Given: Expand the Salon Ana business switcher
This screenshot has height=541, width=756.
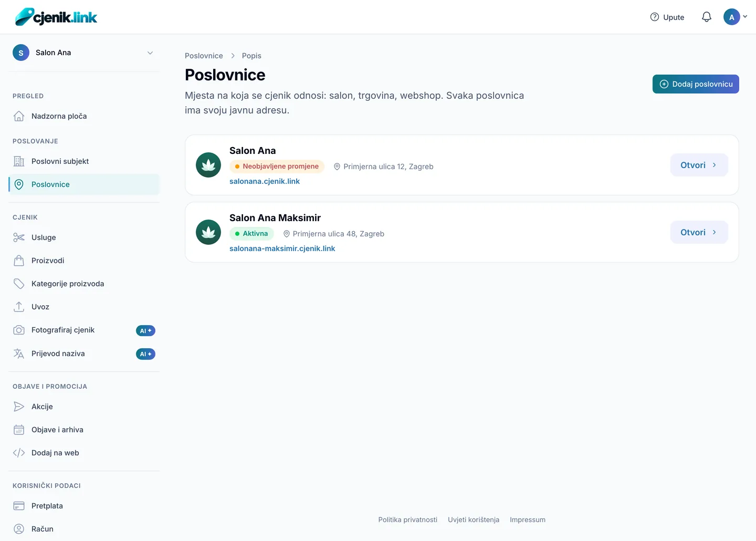Looking at the screenshot, I should (84, 53).
